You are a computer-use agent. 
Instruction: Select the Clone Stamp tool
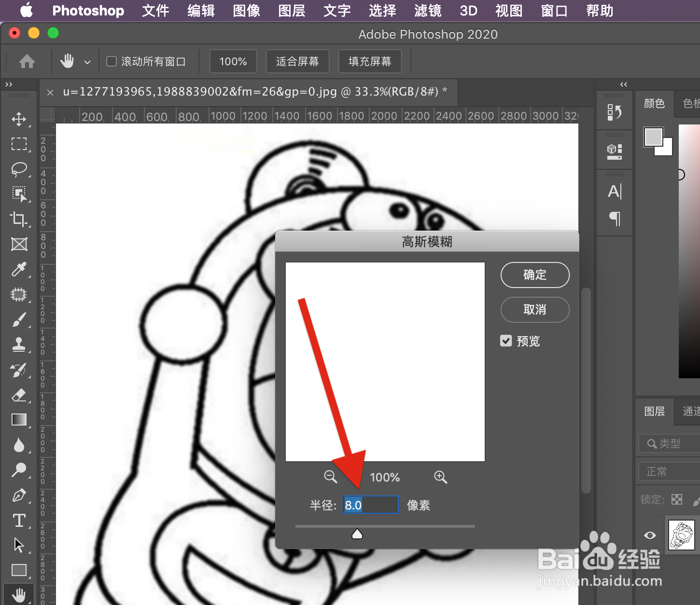tap(19, 344)
